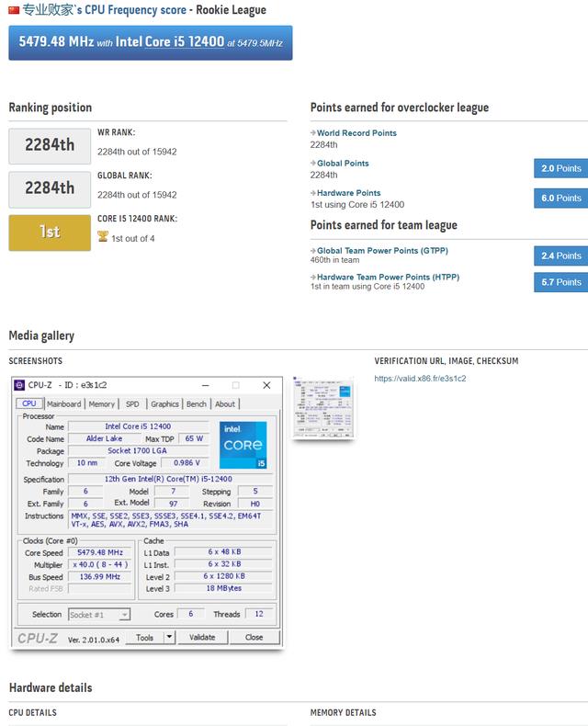Click the Core Speed 5479.48 MHz field
The height and width of the screenshot is (726, 588).
[99, 552]
